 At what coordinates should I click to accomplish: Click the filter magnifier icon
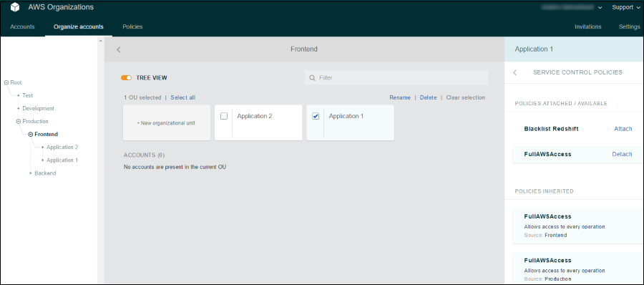coord(312,78)
